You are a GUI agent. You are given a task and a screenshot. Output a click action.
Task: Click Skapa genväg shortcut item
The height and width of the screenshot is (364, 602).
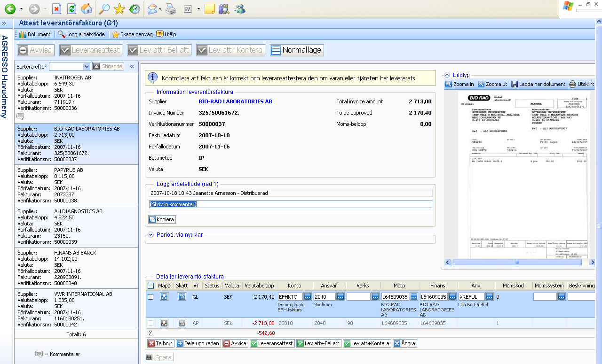point(132,34)
